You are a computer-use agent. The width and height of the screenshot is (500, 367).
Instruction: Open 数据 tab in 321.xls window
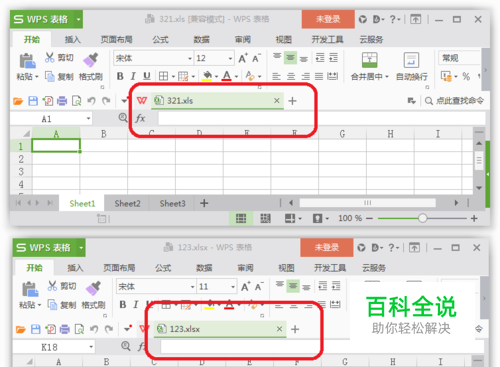(x=202, y=40)
